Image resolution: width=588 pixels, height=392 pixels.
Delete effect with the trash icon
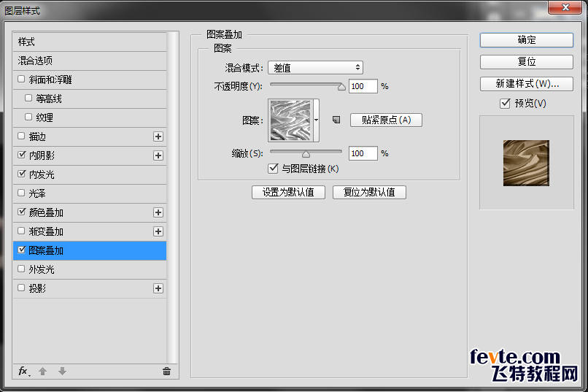[167, 372]
